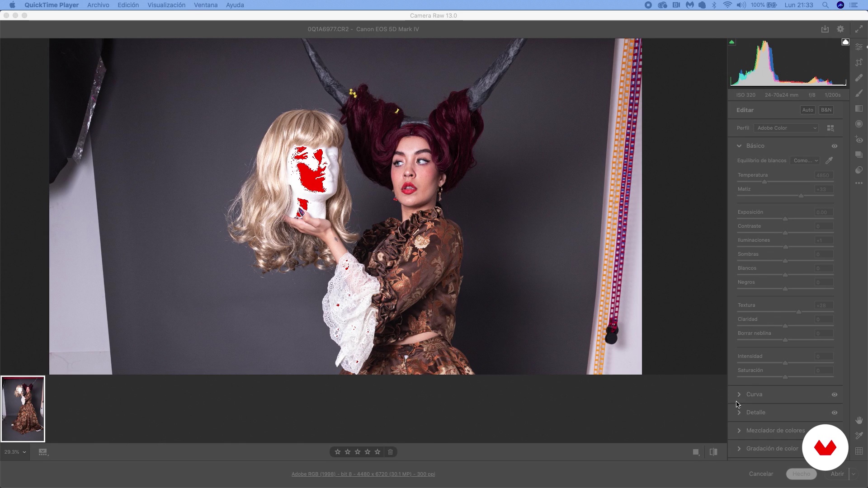Select the Crop and rotate tool
Viewport: 868px width, 488px height.
[x=859, y=63]
